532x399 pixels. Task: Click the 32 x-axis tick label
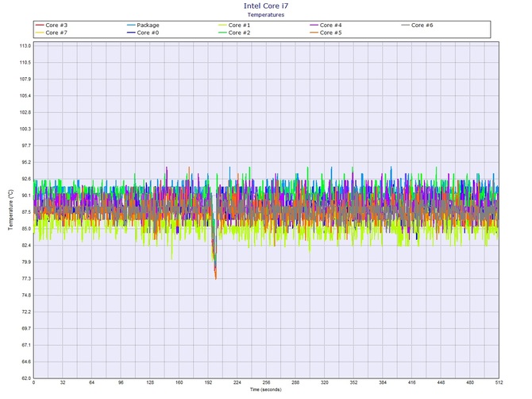point(63,382)
